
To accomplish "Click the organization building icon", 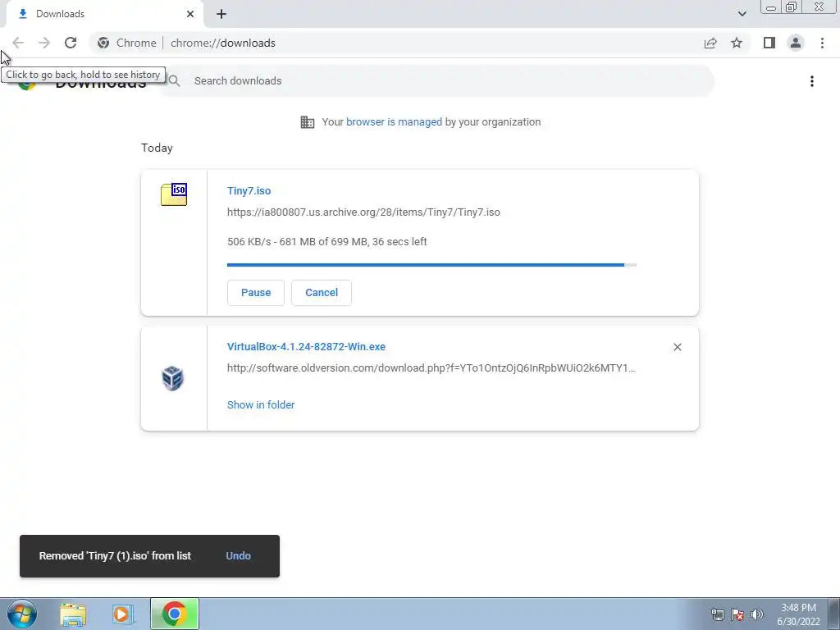I will (308, 122).
